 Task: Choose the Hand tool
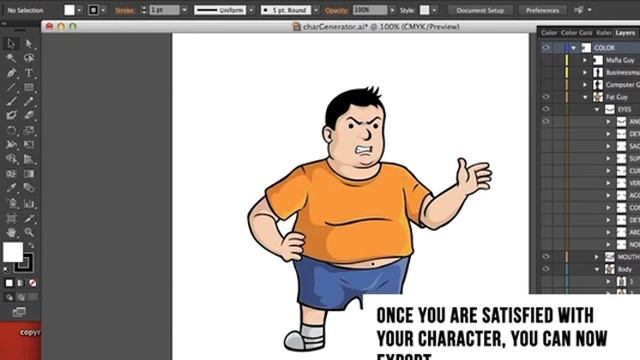(11, 232)
